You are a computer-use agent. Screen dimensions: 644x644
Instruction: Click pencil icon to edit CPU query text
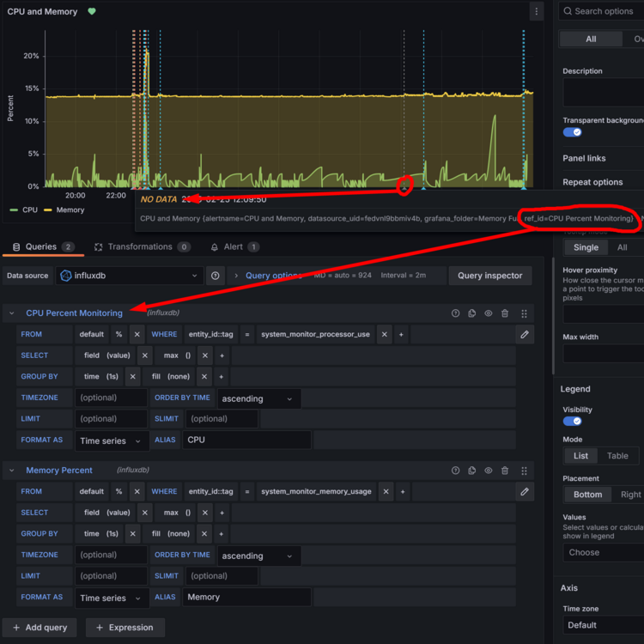click(524, 334)
